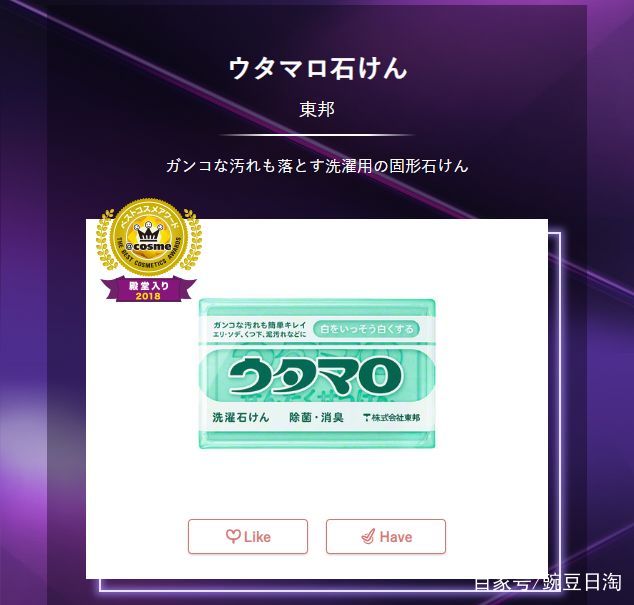Viewport: 634px width, 605px height.
Task: Open the 東邦 brand name link
Action: 317,109
